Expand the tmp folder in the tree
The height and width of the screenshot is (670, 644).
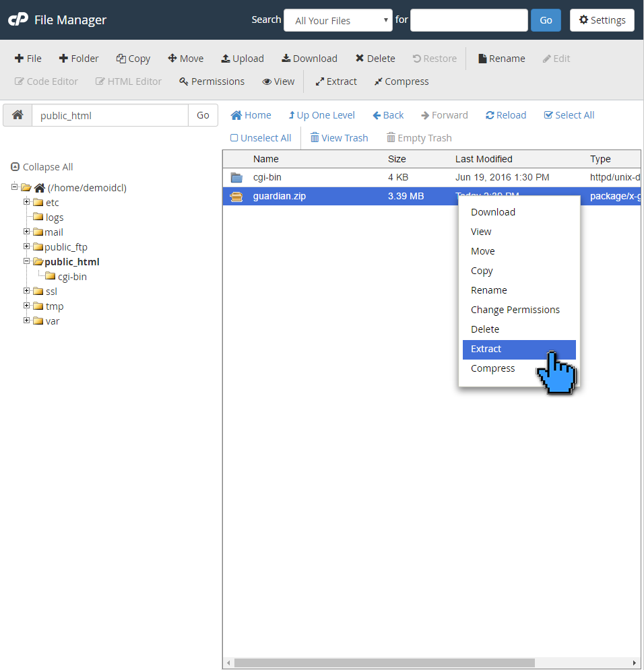pyautogui.click(x=27, y=306)
